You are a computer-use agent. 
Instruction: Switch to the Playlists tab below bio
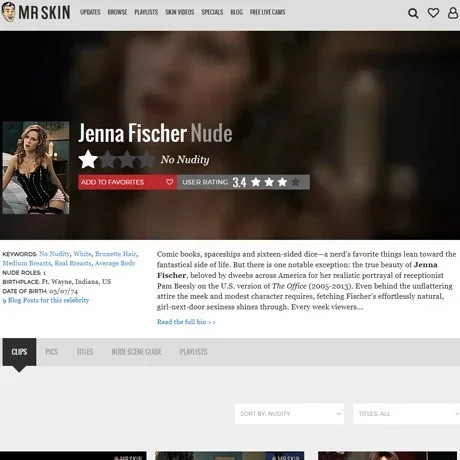click(193, 352)
